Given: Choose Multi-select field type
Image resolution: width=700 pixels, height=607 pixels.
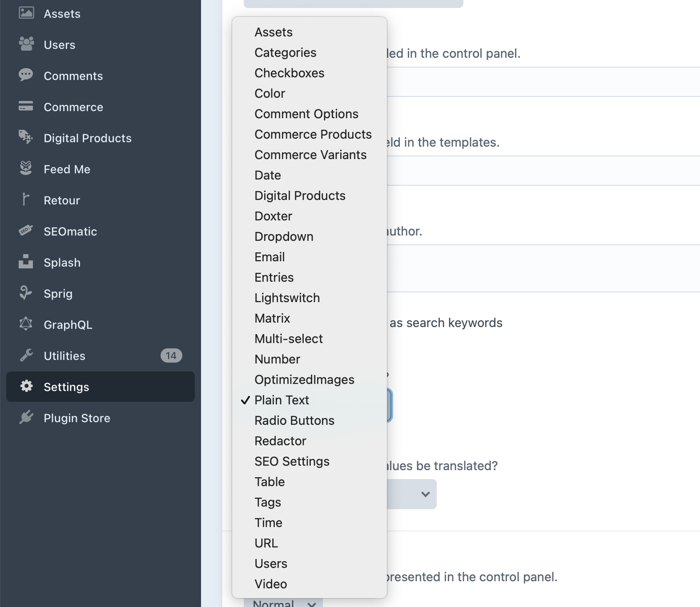Looking at the screenshot, I should [310, 339].
